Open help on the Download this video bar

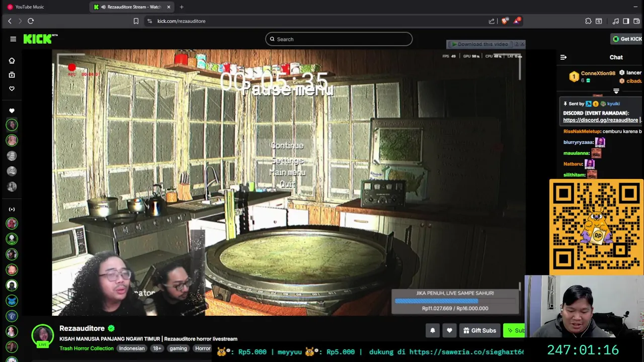516,44
